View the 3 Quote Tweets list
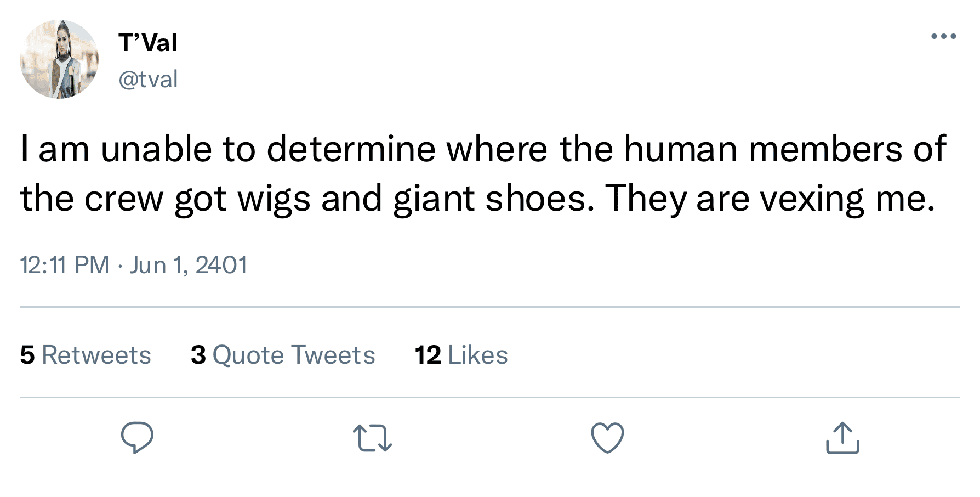The height and width of the screenshot is (497, 980). click(283, 355)
